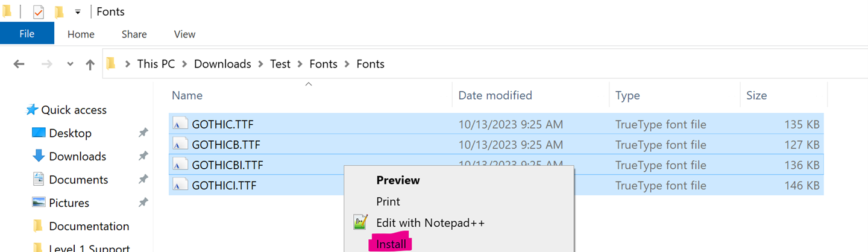Open the View ribbon tab

pyautogui.click(x=184, y=34)
